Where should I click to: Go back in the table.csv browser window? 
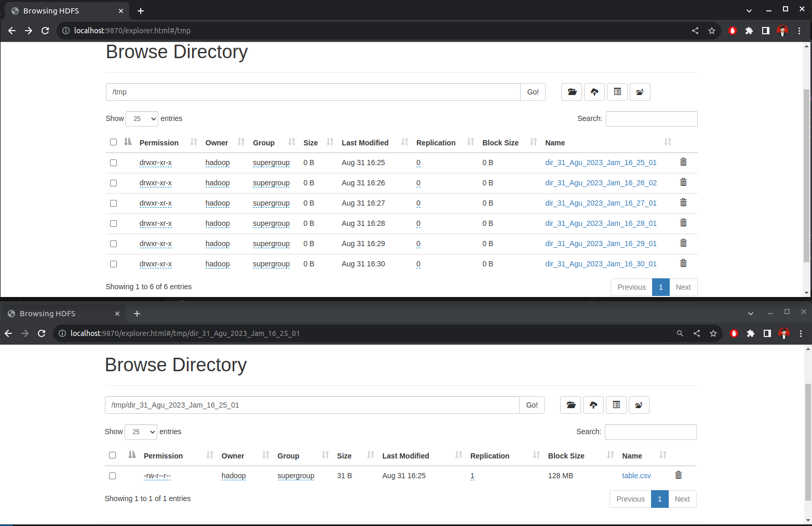tap(8, 333)
